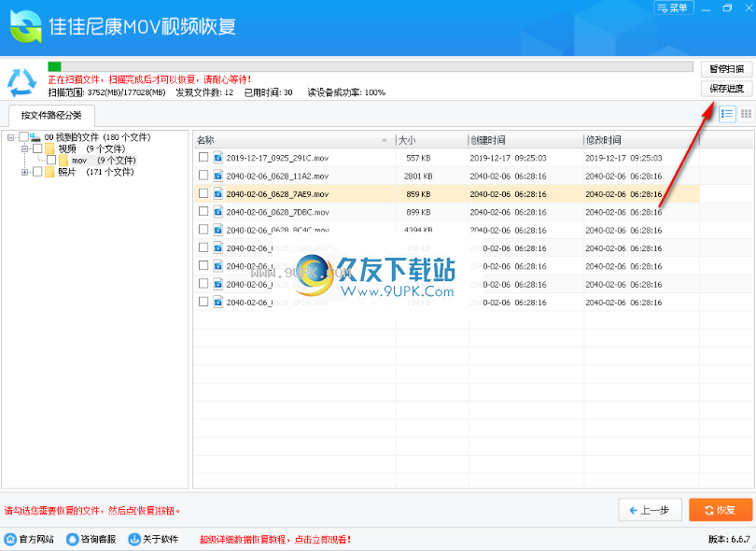Sort by 大小 column header

point(431,140)
